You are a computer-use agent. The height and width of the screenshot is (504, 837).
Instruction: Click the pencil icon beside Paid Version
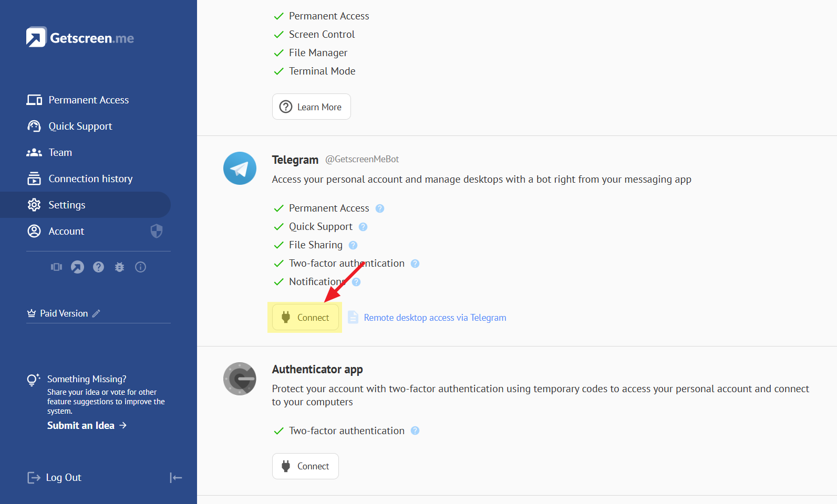click(x=96, y=313)
